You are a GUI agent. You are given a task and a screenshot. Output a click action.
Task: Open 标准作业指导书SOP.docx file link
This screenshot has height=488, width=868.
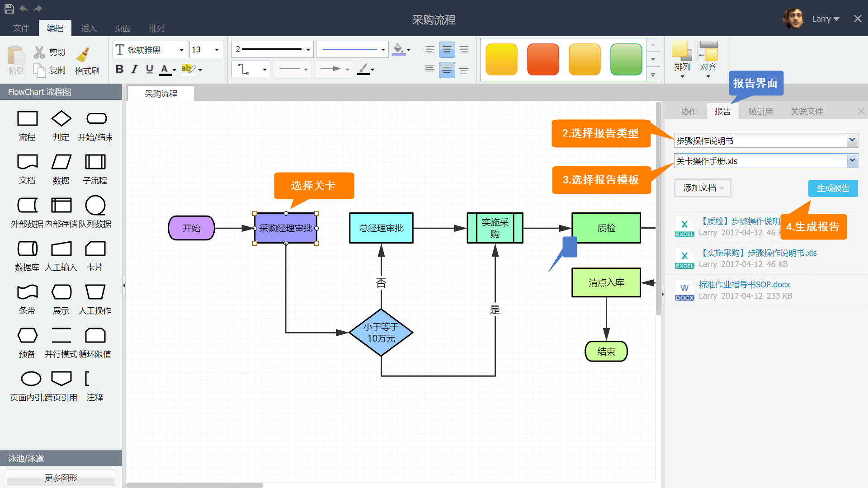pos(744,285)
